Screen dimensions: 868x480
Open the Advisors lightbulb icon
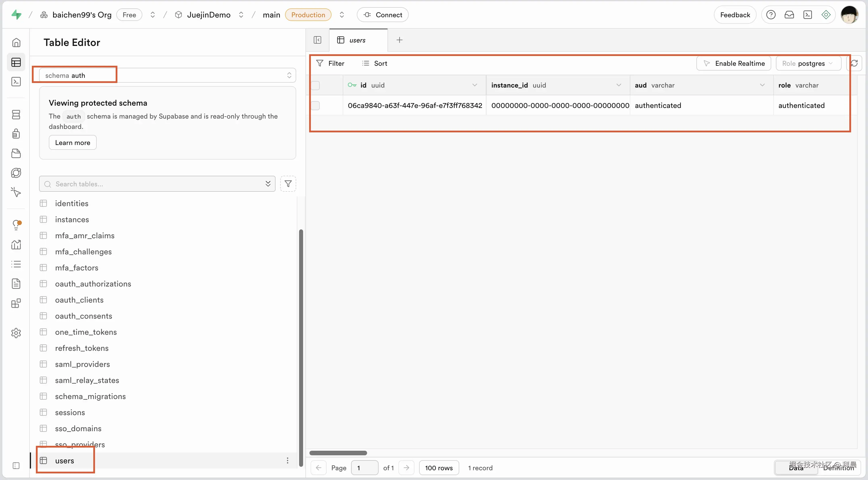16,225
